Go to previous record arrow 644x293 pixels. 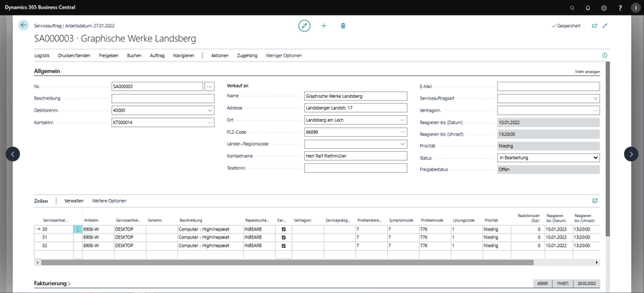pos(13,154)
